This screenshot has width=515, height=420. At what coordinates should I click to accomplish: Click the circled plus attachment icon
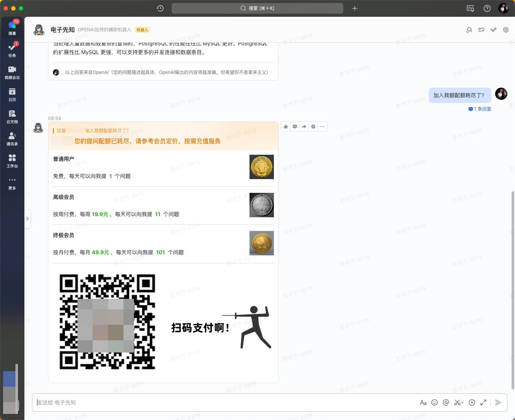point(472,402)
